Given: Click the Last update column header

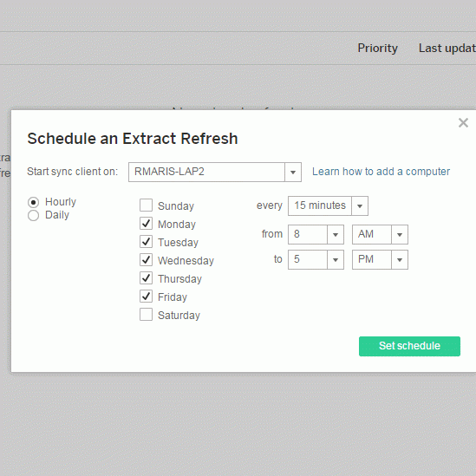Looking at the screenshot, I should pos(447,49).
